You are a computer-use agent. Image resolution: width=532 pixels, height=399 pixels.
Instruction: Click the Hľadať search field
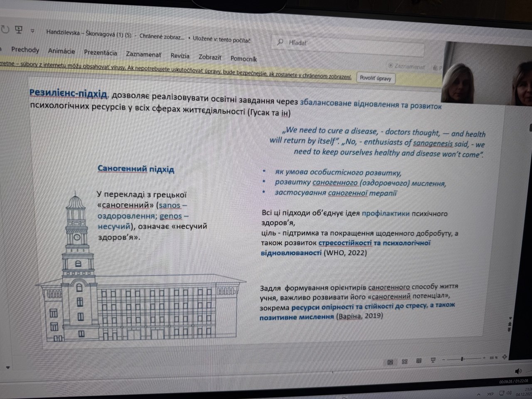349,44
